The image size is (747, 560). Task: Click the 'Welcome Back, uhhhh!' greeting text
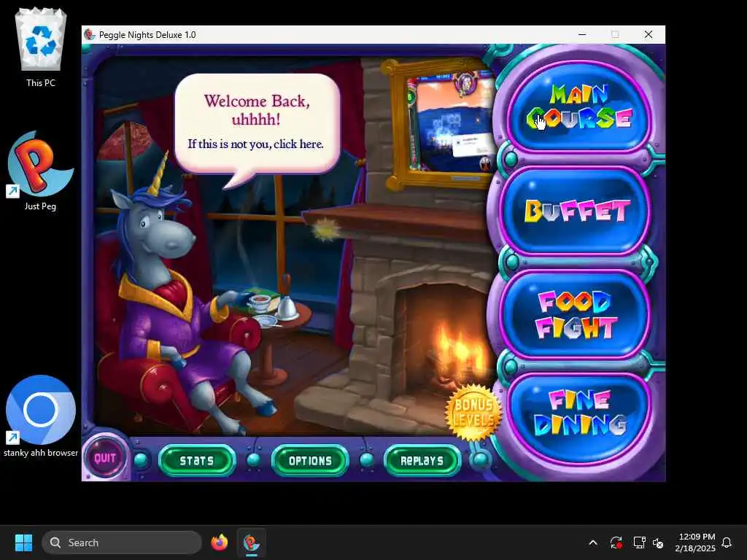257,110
